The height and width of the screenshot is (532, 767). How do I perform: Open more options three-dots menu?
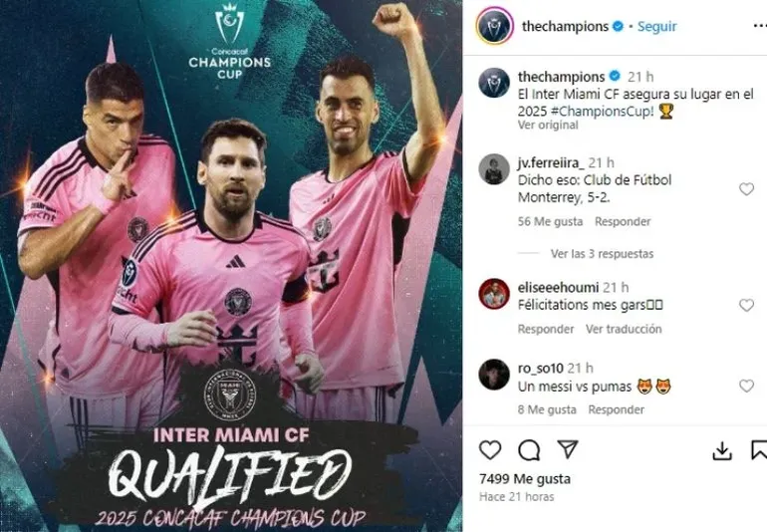[760, 27]
